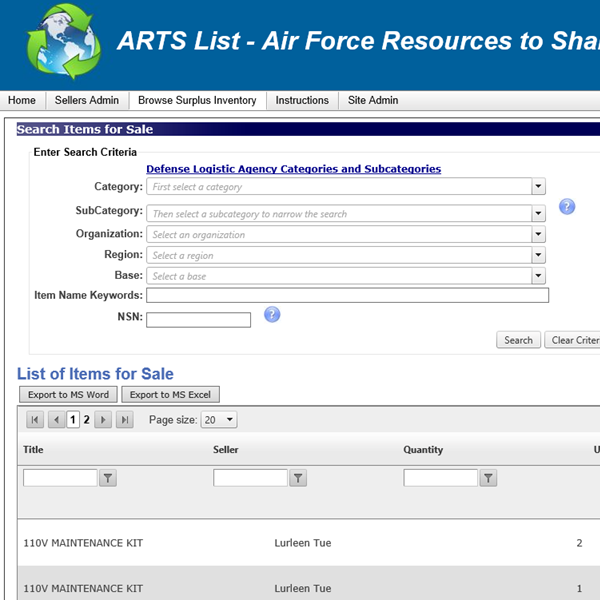Screen dimensions: 600x600
Task: Open the Title column filter menu
Action: pos(108,478)
